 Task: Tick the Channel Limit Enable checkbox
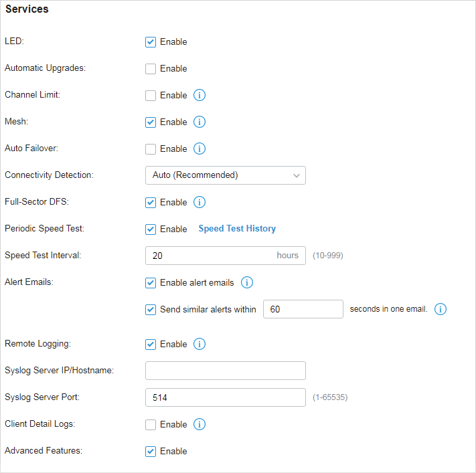pyautogui.click(x=151, y=96)
